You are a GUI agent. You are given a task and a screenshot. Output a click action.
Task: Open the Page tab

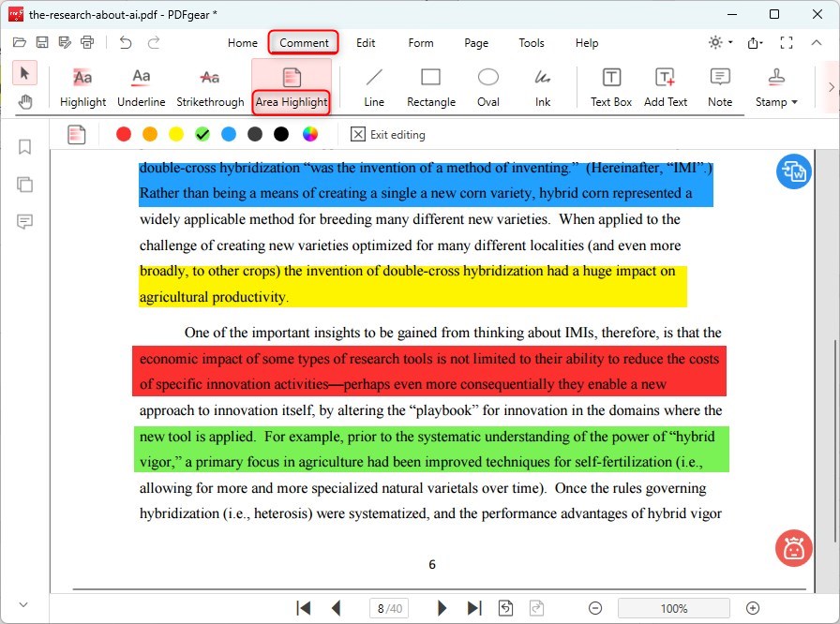475,43
